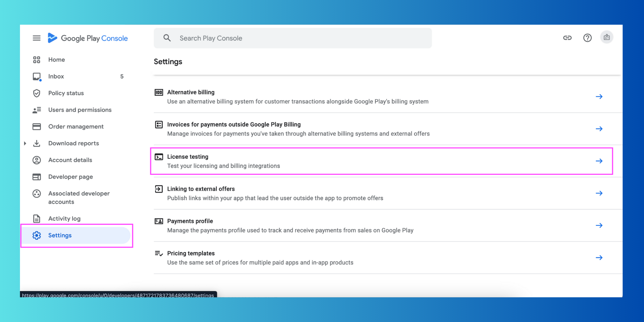This screenshot has height=322, width=644.
Task: Click the search magnifier icon
Action: (x=167, y=38)
